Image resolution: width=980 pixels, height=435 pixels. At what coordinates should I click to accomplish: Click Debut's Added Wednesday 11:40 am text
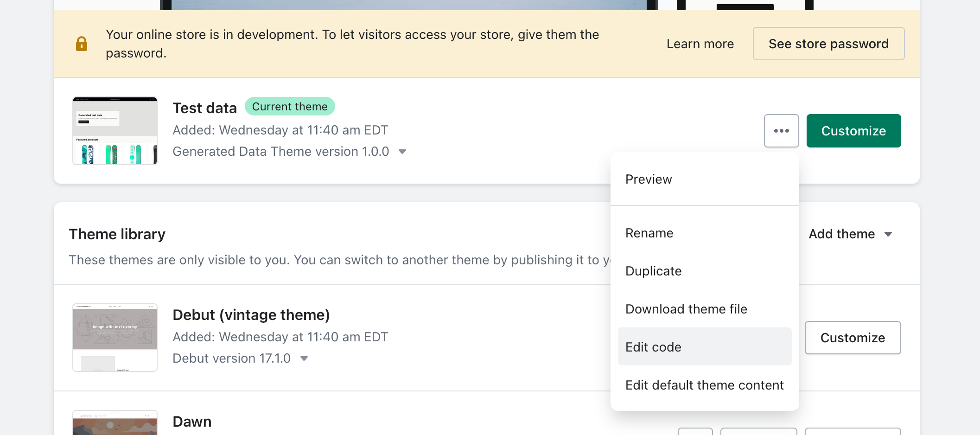point(280,337)
